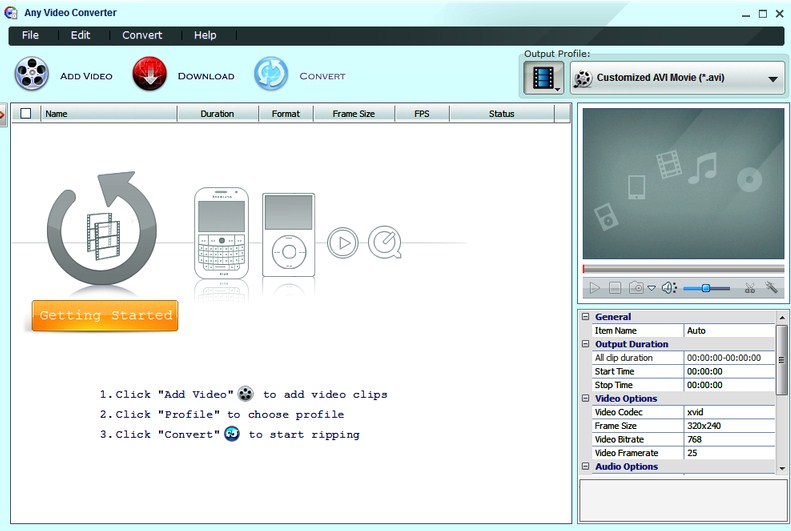Click the Video Codec value xvid
Image resolution: width=791 pixels, height=531 pixels.
[x=729, y=412]
